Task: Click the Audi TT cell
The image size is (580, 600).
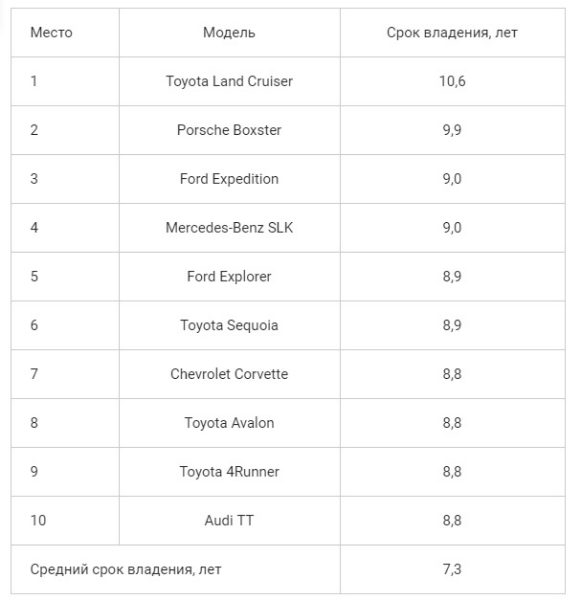Action: [229, 520]
